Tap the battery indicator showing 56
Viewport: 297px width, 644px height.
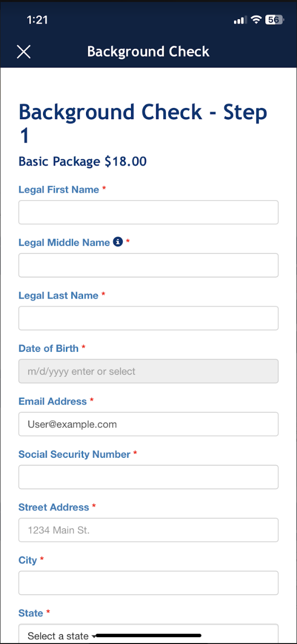click(274, 20)
